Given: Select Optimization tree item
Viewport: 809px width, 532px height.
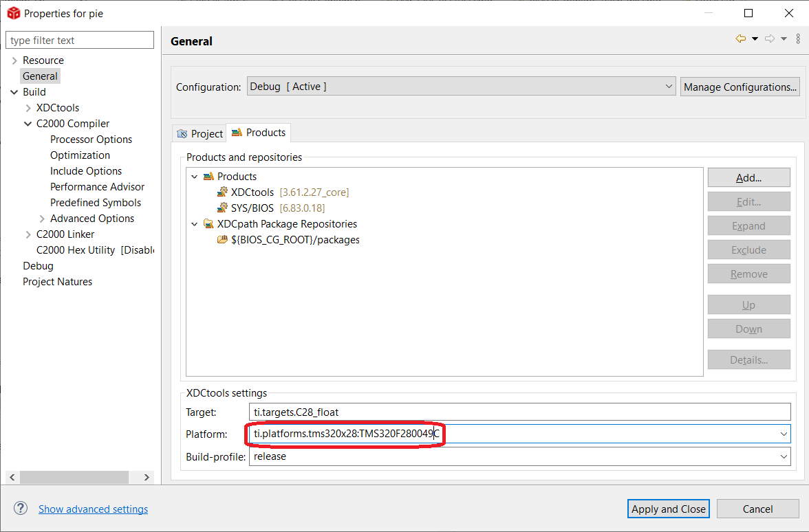Looking at the screenshot, I should coord(80,155).
